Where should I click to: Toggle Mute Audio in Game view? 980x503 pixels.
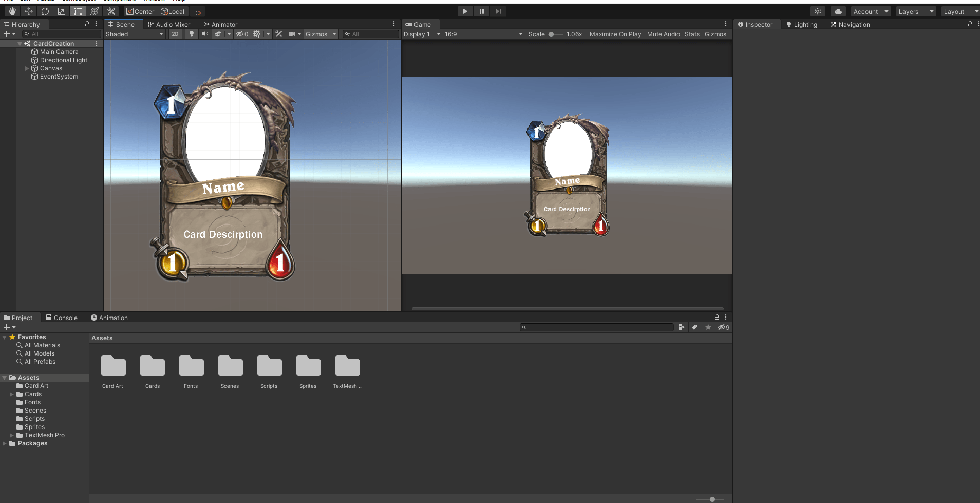point(664,34)
